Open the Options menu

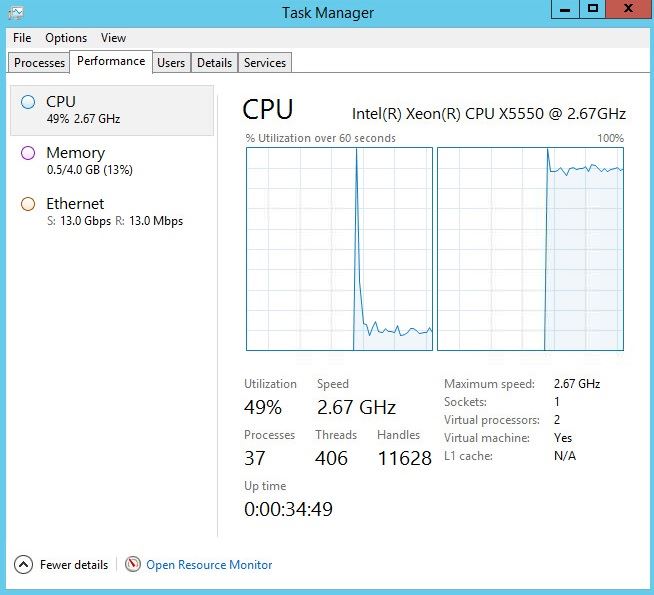[66, 38]
